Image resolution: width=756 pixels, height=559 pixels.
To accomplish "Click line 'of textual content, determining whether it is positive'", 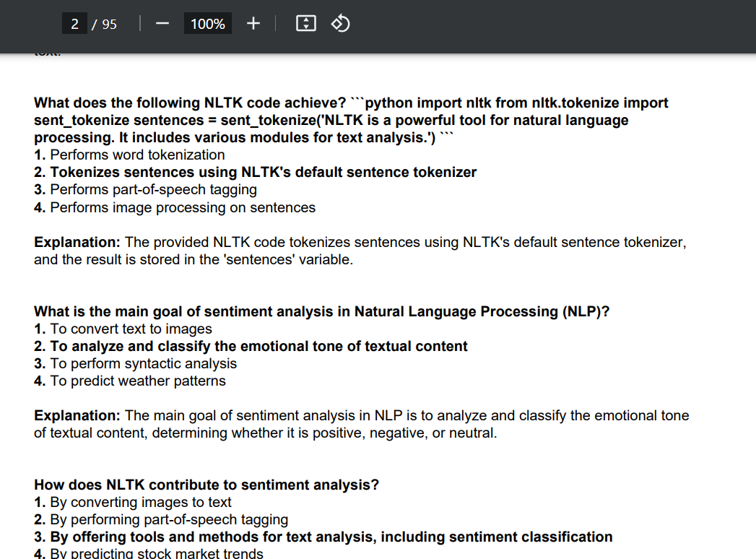I will pos(265,433).
